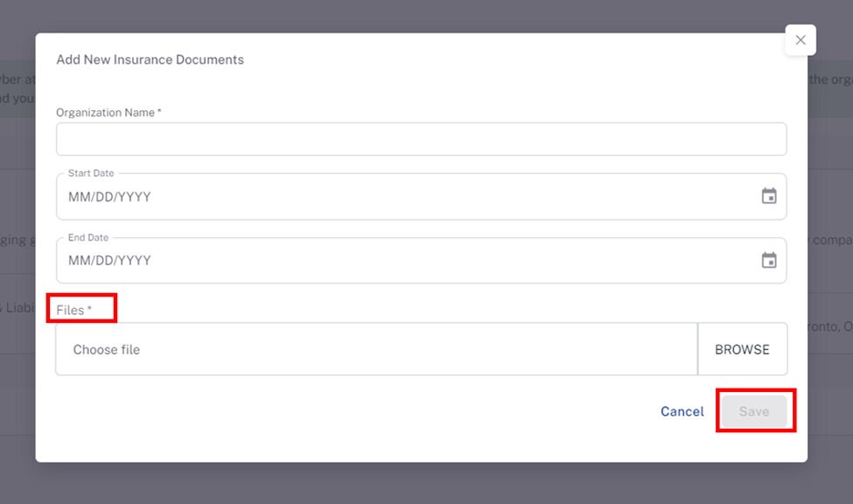Click the Start Date floating label
The width and height of the screenshot is (853, 504).
(91, 173)
